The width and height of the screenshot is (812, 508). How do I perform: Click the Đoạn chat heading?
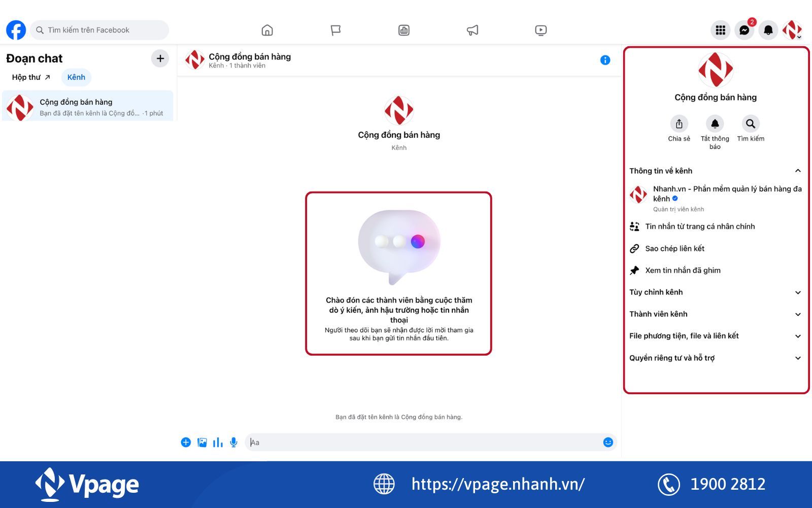(x=35, y=58)
